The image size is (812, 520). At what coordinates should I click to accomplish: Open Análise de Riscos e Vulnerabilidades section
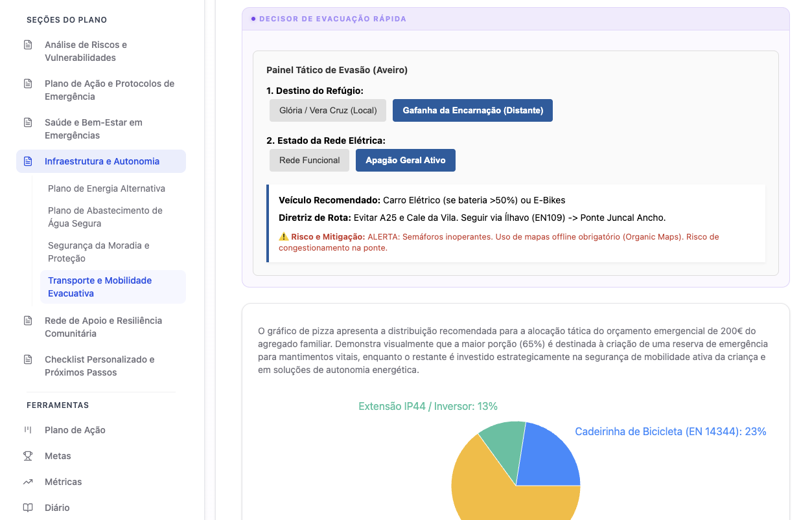[101, 51]
